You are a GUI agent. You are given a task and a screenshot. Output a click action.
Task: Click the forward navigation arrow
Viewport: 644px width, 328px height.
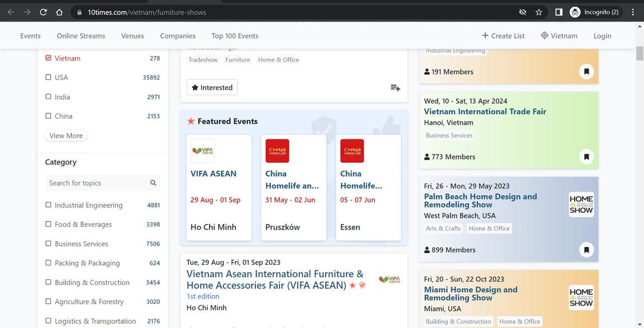click(x=27, y=12)
